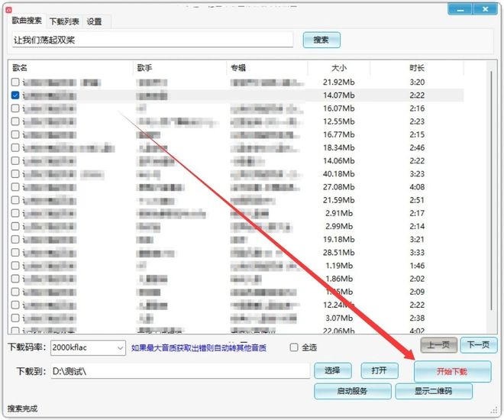Check the box for the 2.99Mb song
Viewport: 504px width, 420px height.
pos(15,226)
